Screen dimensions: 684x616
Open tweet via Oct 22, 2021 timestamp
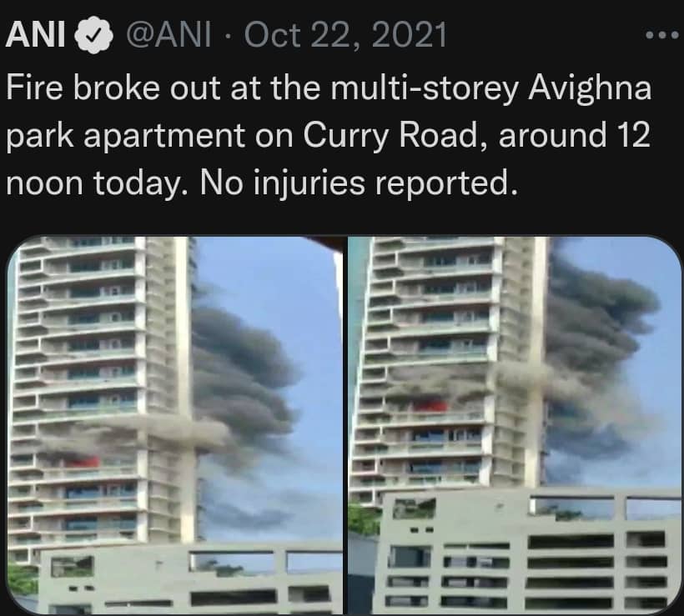346,34
